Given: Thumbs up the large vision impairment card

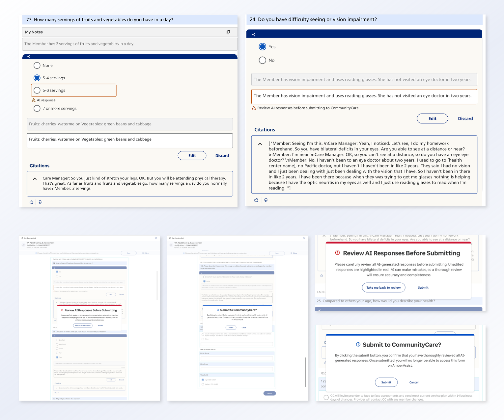Looking at the screenshot, I should [256, 200].
